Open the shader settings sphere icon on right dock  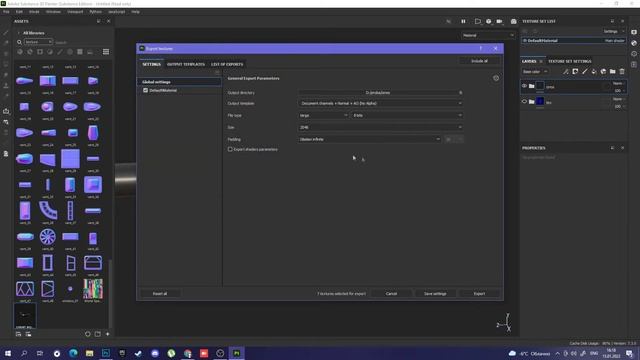click(634, 43)
